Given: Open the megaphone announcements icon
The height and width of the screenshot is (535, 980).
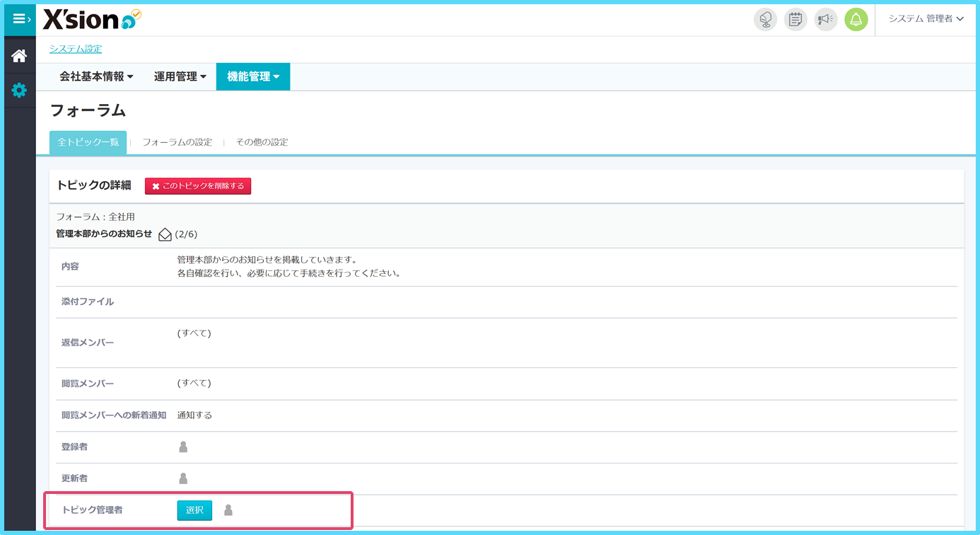Looking at the screenshot, I should 825,19.
